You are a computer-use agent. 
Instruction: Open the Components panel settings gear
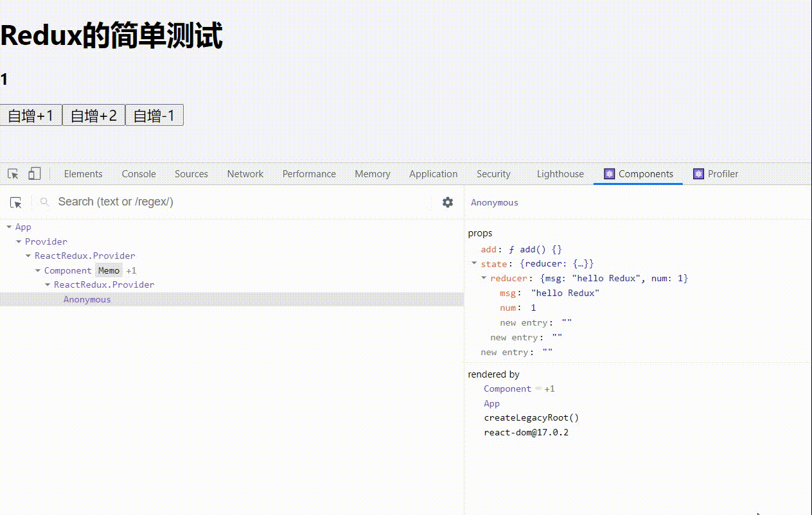pos(448,202)
